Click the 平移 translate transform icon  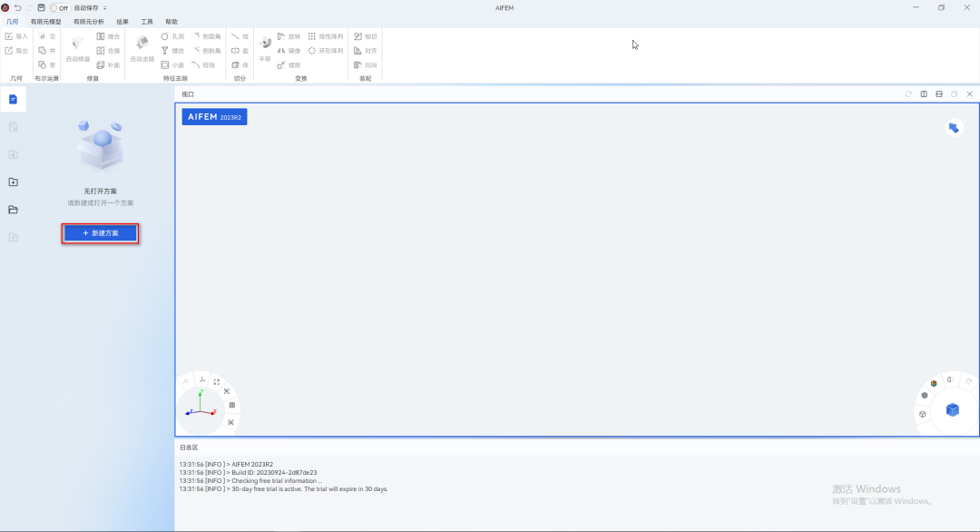(265, 49)
